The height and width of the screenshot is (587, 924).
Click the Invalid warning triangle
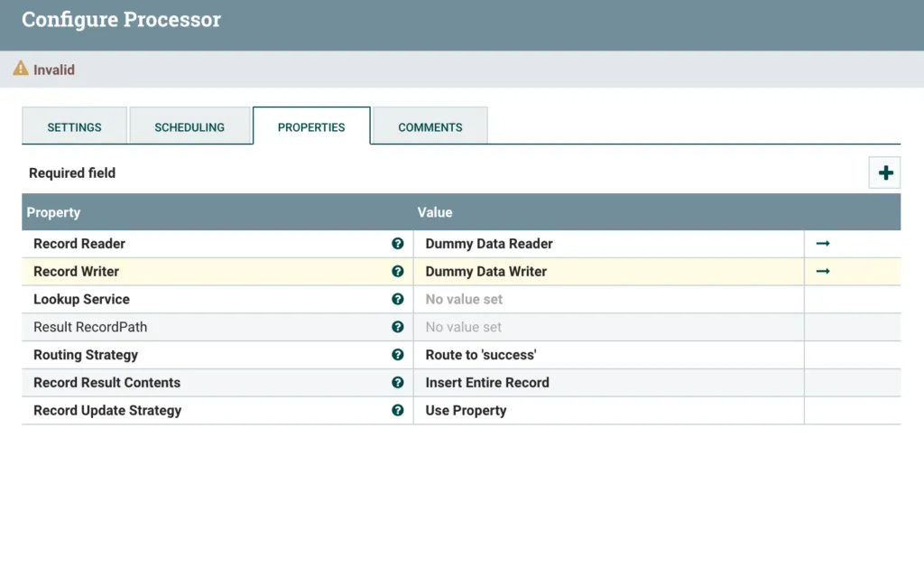click(20, 69)
